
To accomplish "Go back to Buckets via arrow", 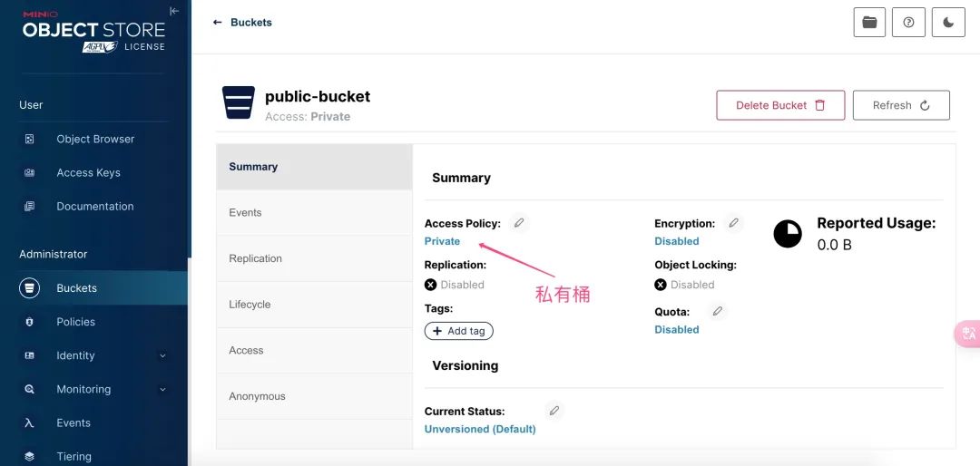I will click(x=218, y=22).
